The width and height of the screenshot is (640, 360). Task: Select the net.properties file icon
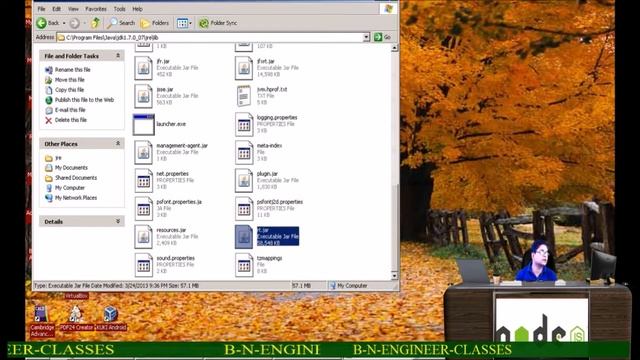[x=143, y=180]
